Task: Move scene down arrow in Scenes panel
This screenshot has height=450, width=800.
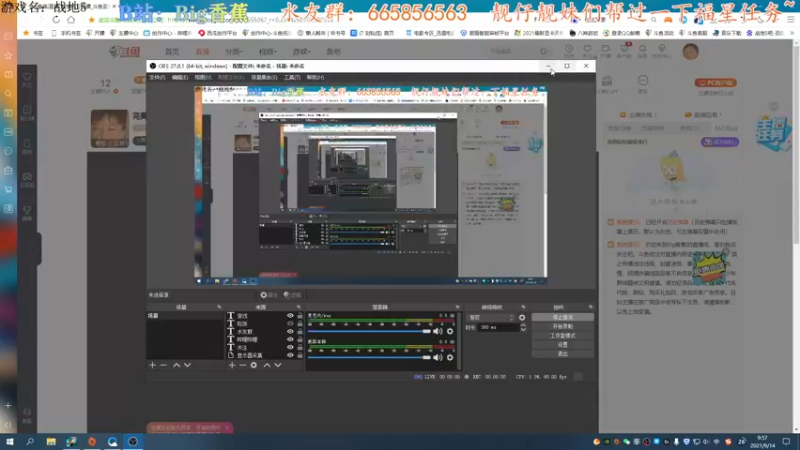Action: [x=187, y=365]
